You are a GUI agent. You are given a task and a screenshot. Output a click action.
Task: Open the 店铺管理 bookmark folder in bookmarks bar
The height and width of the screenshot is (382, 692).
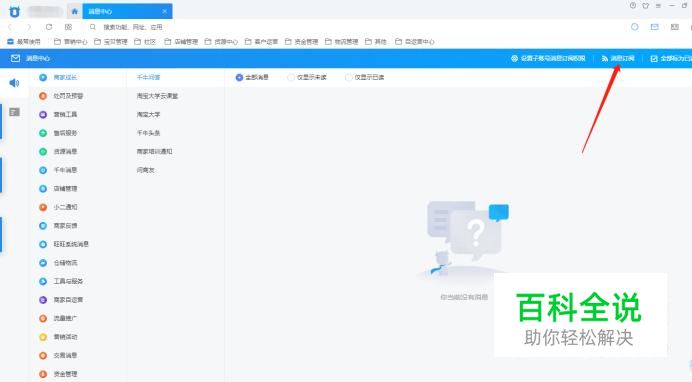point(181,42)
